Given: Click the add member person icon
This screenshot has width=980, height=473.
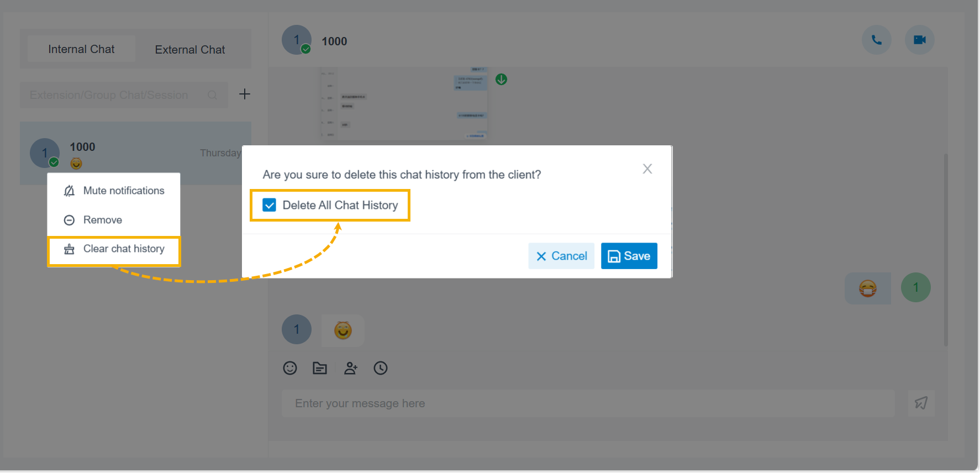Looking at the screenshot, I should [351, 368].
